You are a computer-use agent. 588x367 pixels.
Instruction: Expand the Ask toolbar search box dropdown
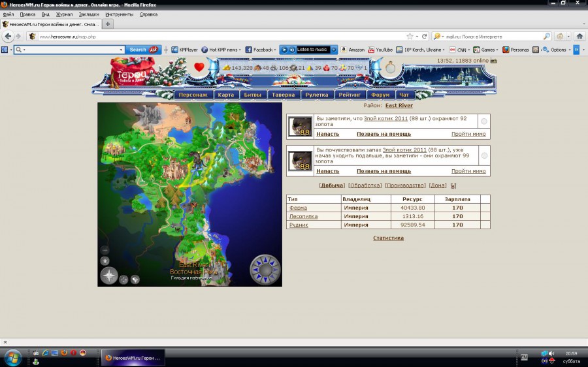121,50
